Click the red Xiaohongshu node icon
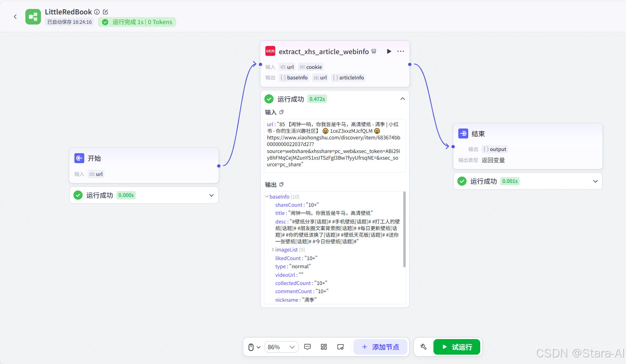Viewport: 626px width, 364px height. point(270,51)
